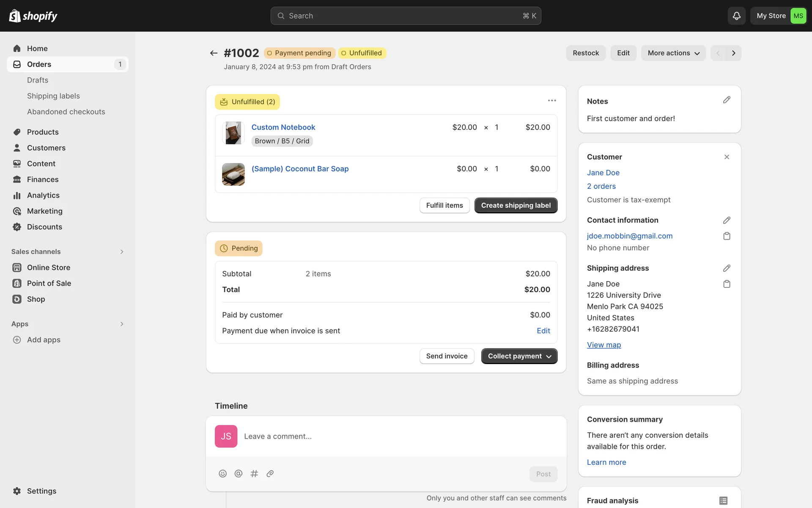Screen dimensions: 812x508
Task: Open Fraud analysis details icon
Action: point(723,500)
